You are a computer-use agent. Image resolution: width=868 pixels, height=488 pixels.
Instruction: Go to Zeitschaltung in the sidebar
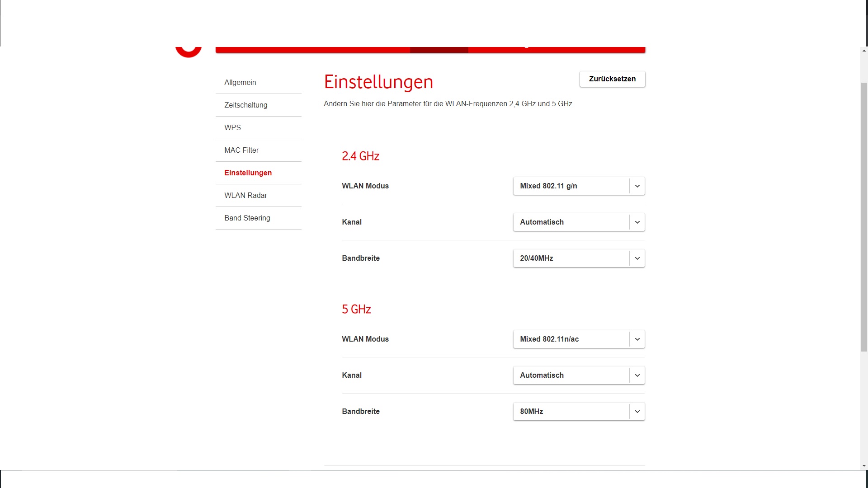[245, 105]
